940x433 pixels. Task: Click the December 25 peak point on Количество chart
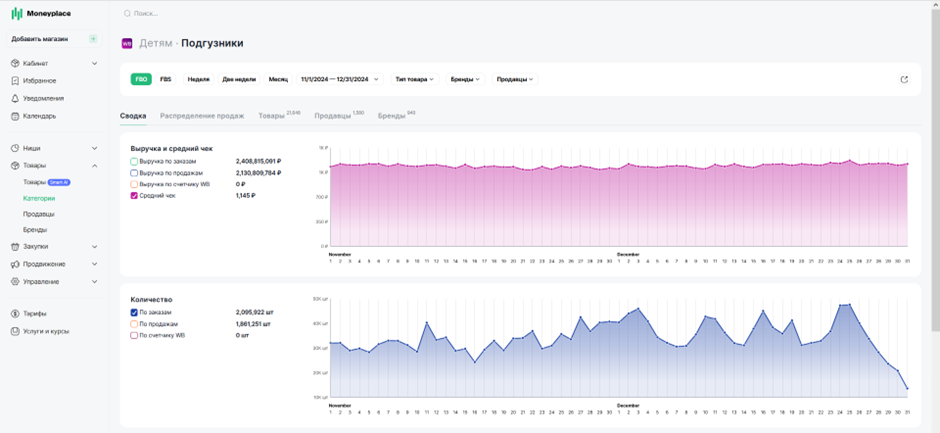tap(849, 305)
